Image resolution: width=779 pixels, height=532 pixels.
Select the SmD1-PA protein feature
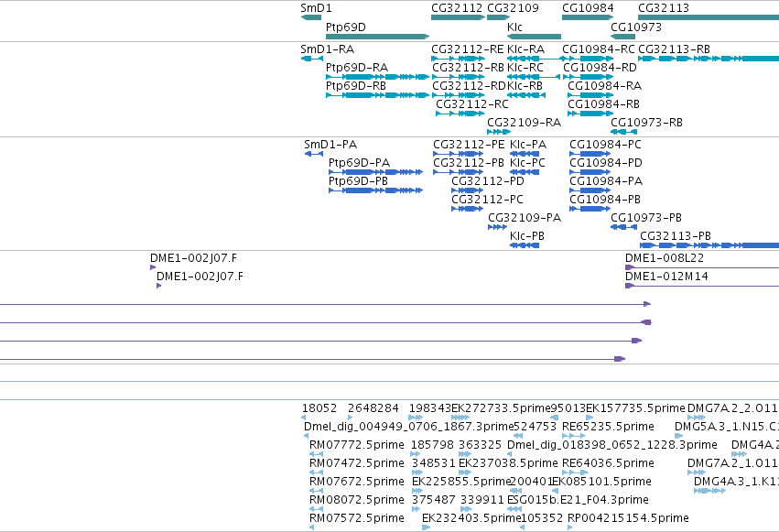coord(313,154)
